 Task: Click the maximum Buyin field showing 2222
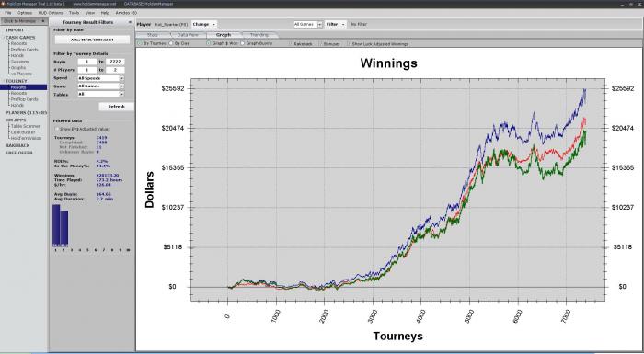[x=115, y=62]
